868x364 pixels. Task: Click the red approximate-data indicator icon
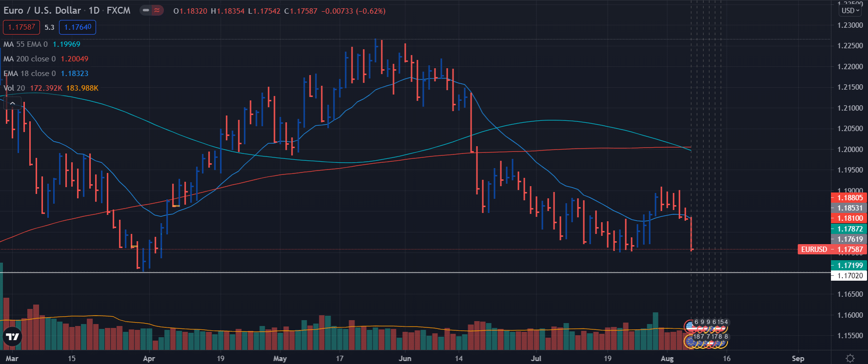pos(157,10)
